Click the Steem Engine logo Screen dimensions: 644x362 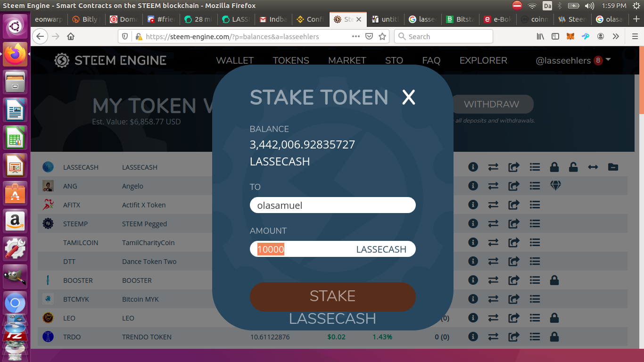pyautogui.click(x=110, y=60)
